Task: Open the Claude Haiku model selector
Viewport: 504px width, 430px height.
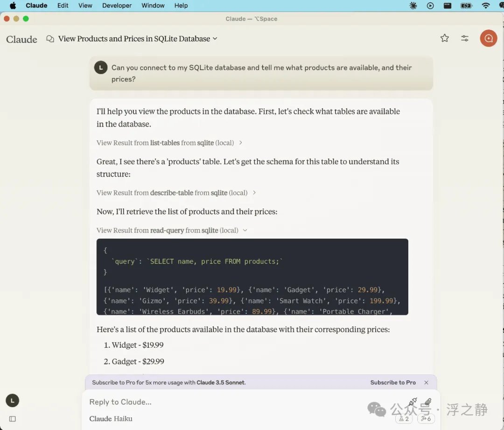Action: point(111,419)
